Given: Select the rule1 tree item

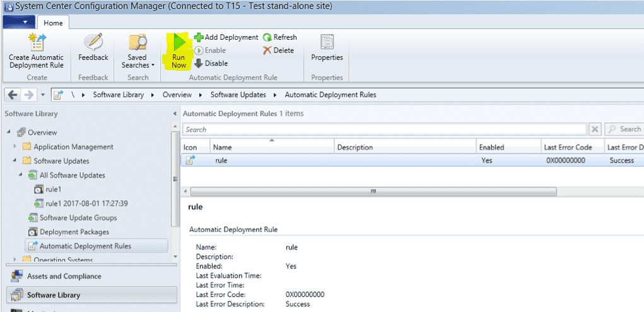Looking at the screenshot, I should click(48, 189).
